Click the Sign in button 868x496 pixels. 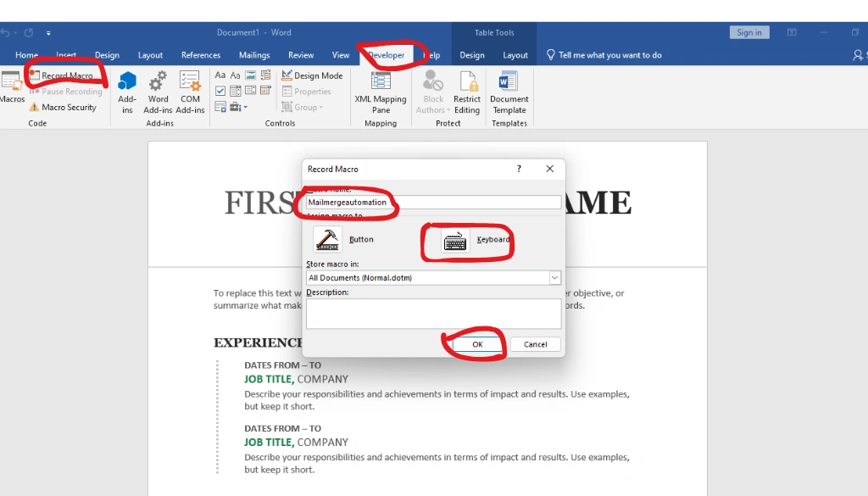point(749,33)
